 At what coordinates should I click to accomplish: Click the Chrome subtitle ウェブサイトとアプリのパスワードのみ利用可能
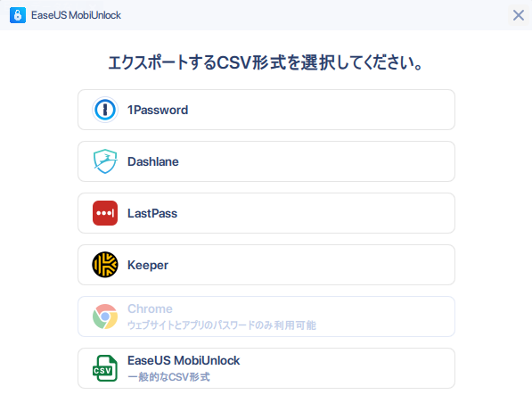point(222,325)
